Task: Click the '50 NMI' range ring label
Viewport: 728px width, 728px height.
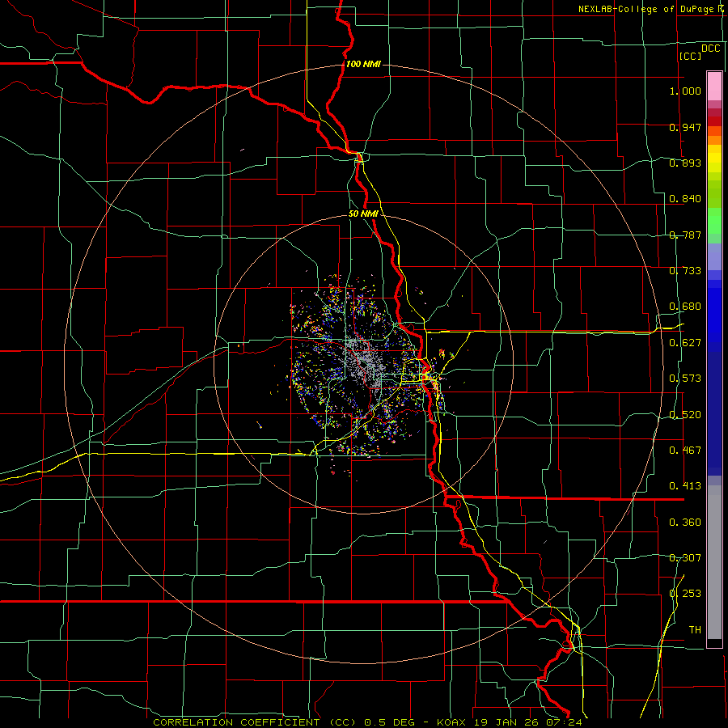Action: pos(363,214)
